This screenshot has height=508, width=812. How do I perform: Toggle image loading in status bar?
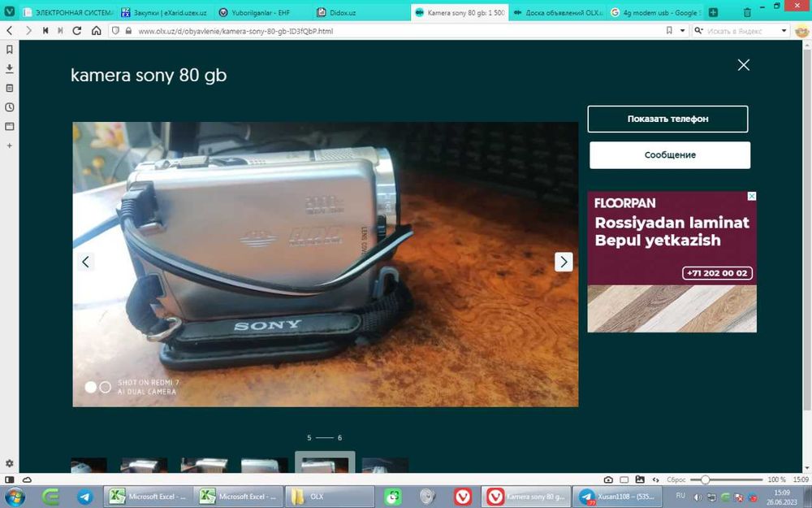tap(640, 480)
